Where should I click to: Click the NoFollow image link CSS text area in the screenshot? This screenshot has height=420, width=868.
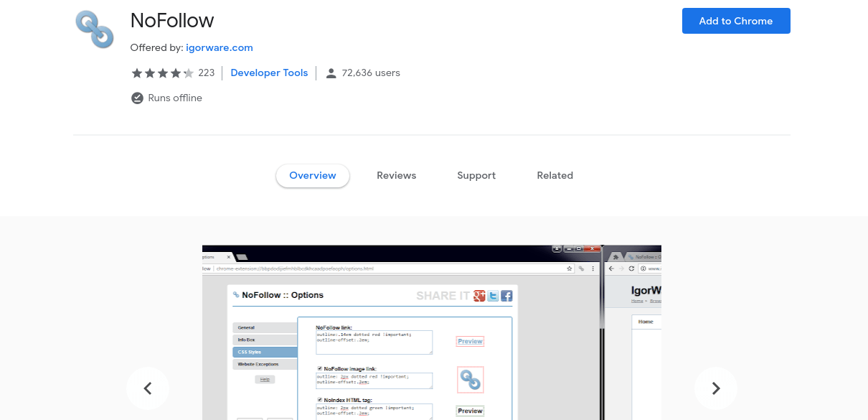pos(374,381)
